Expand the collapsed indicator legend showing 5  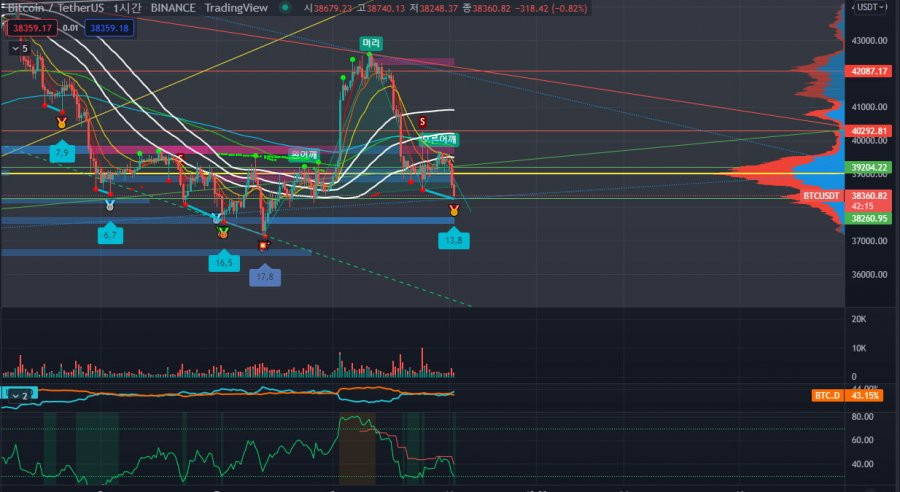20,49
